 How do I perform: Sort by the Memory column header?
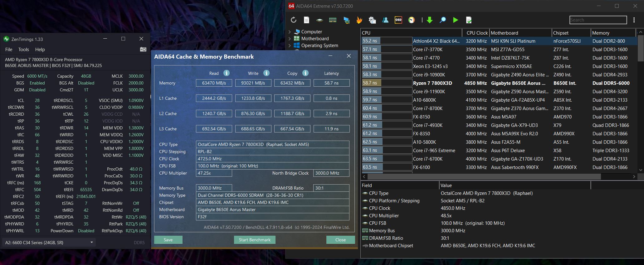click(613, 33)
